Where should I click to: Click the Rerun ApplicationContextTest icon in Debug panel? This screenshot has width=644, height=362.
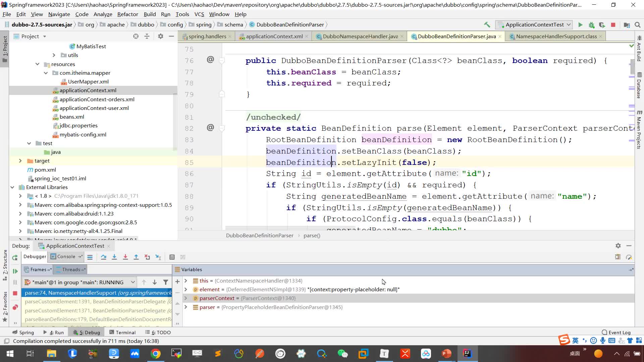[x=15, y=257]
